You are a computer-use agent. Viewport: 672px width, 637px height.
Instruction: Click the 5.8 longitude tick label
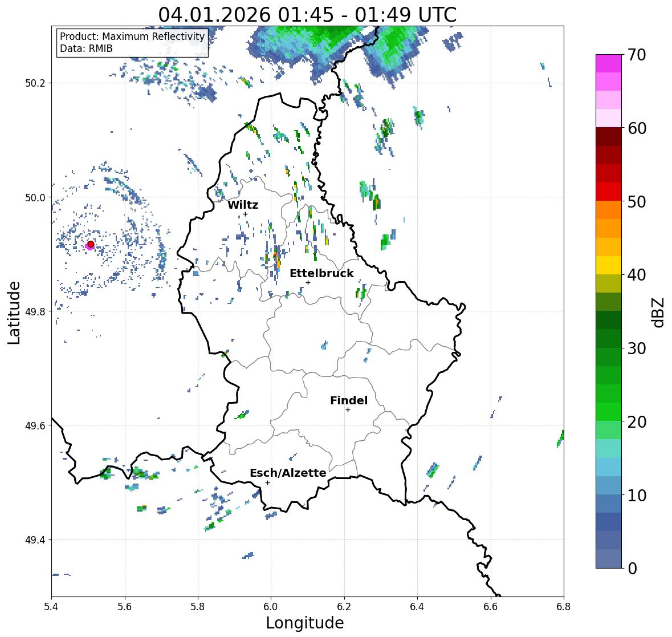point(198,607)
